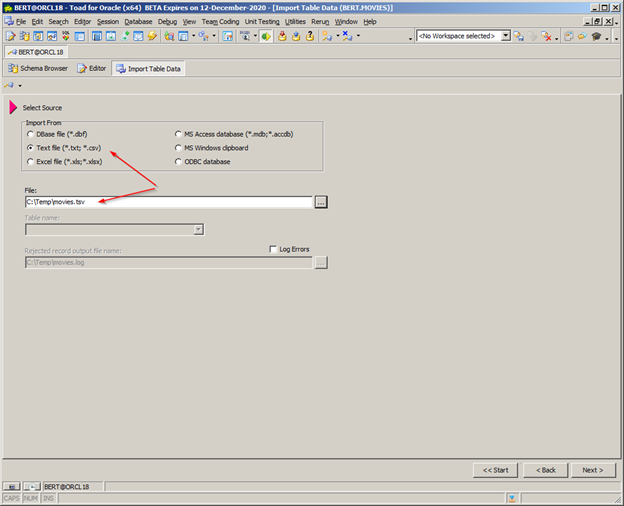Image resolution: width=624 pixels, height=506 pixels.
Task: Click the calendar-like toolbar icon
Action: coord(228,36)
